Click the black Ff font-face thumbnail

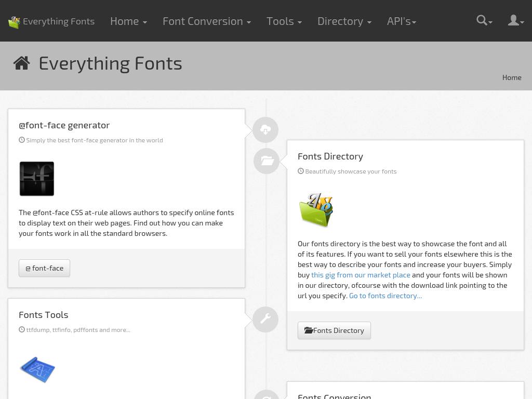[37, 179]
